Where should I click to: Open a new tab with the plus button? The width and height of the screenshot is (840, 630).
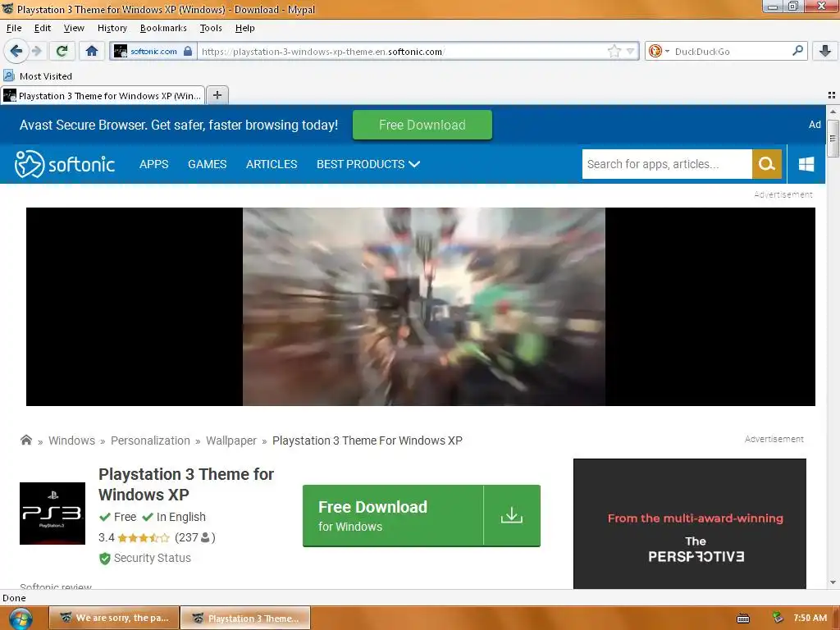tap(217, 95)
